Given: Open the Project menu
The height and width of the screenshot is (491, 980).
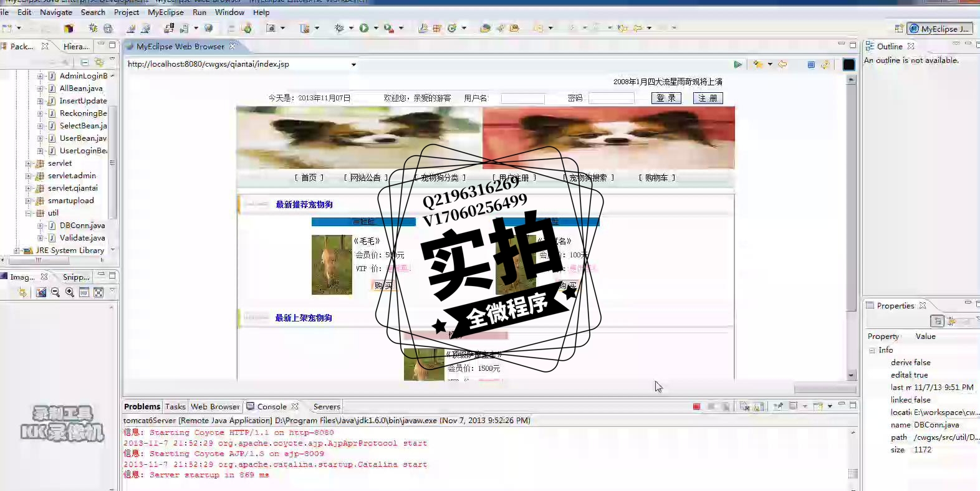Looking at the screenshot, I should tap(127, 12).
